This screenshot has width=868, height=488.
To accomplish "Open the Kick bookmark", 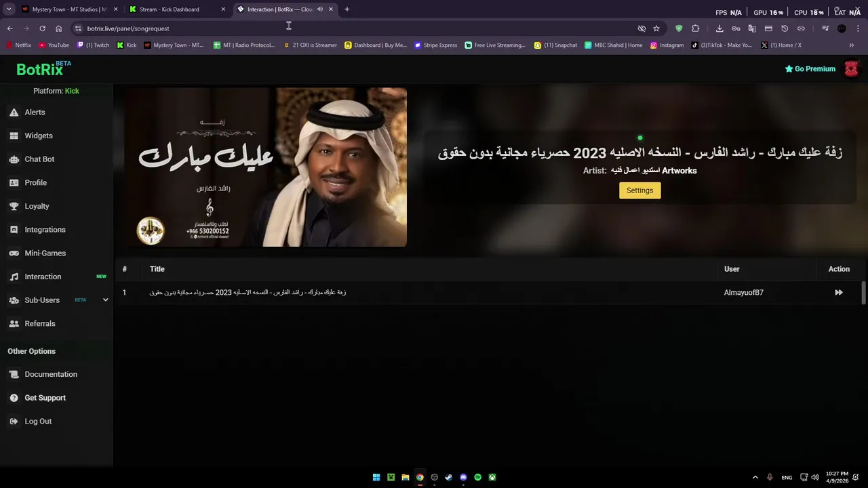I will (x=127, y=45).
